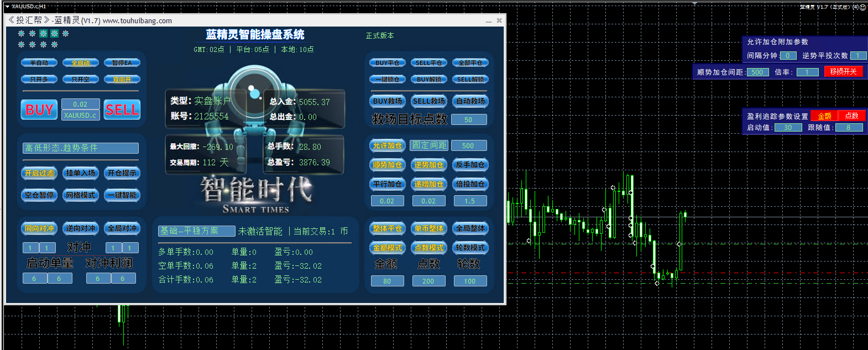Image resolution: width=868 pixels, height=350 pixels.
Task: Click the XAUUSD.c symbol field
Action: click(x=81, y=115)
